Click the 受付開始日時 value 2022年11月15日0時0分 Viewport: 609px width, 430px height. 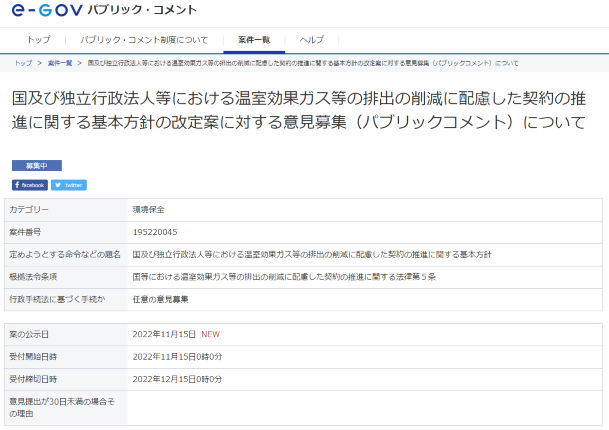[177, 356]
